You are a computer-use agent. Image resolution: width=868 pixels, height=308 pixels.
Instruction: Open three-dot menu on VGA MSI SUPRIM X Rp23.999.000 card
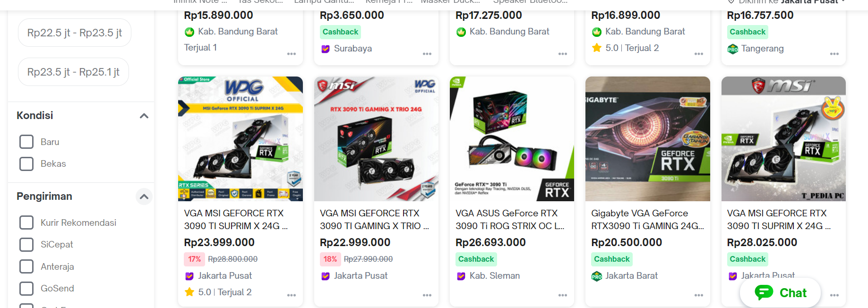292,295
